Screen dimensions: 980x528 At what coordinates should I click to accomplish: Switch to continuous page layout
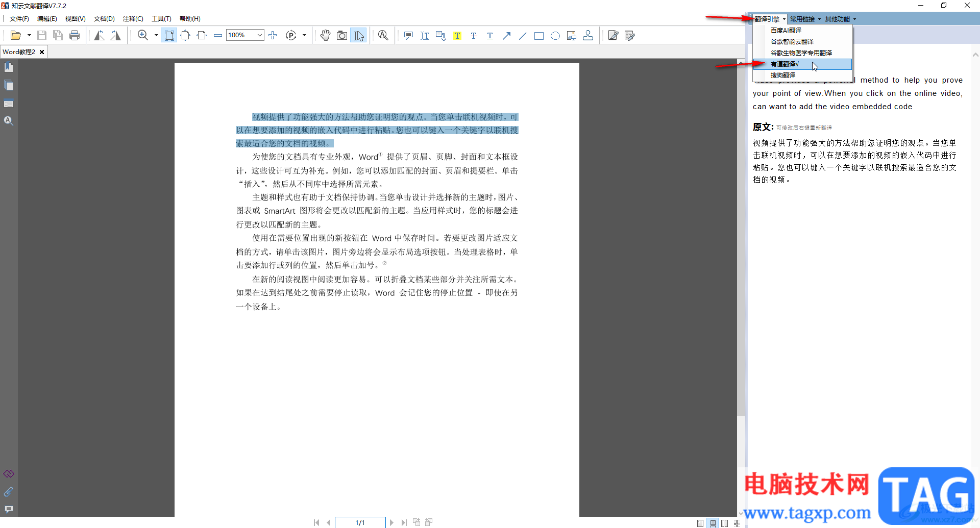713,523
